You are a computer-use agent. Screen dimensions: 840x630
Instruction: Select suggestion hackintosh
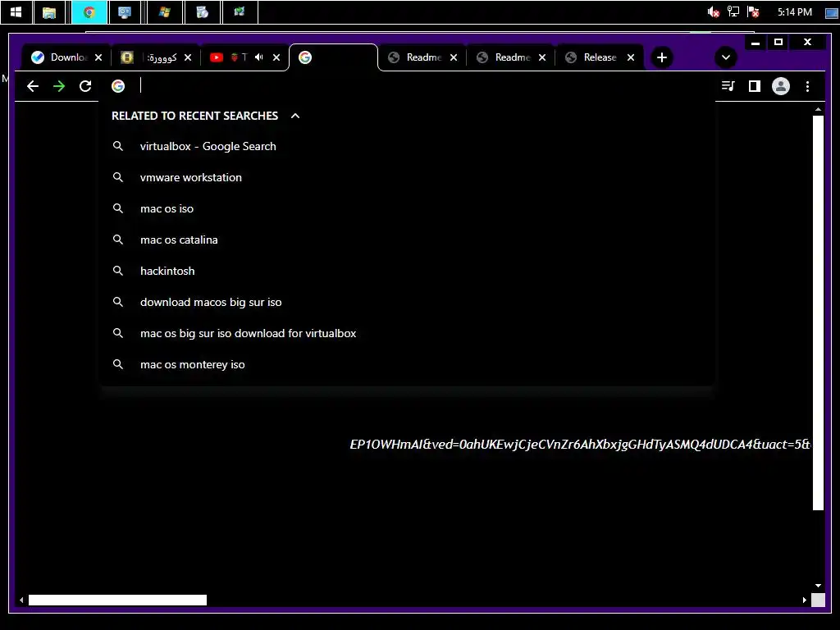(407, 271)
